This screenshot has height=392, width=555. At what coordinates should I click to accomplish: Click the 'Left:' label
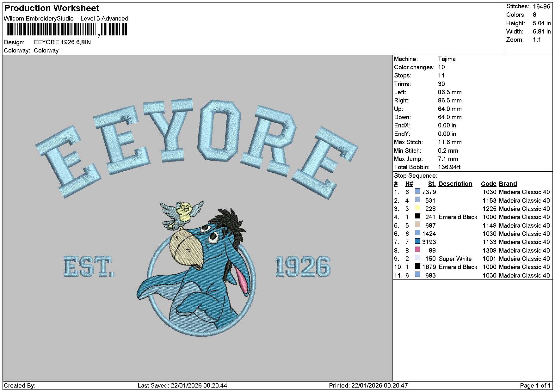tap(400, 92)
